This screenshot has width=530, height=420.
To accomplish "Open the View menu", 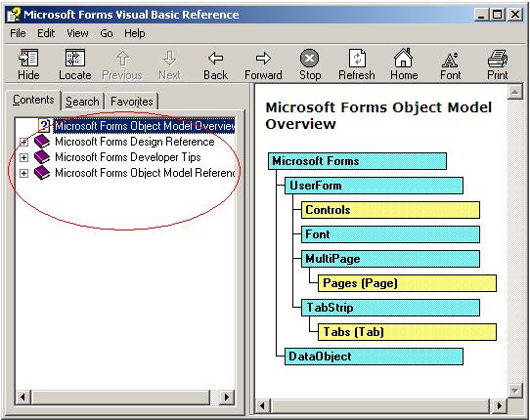I will click(x=77, y=33).
